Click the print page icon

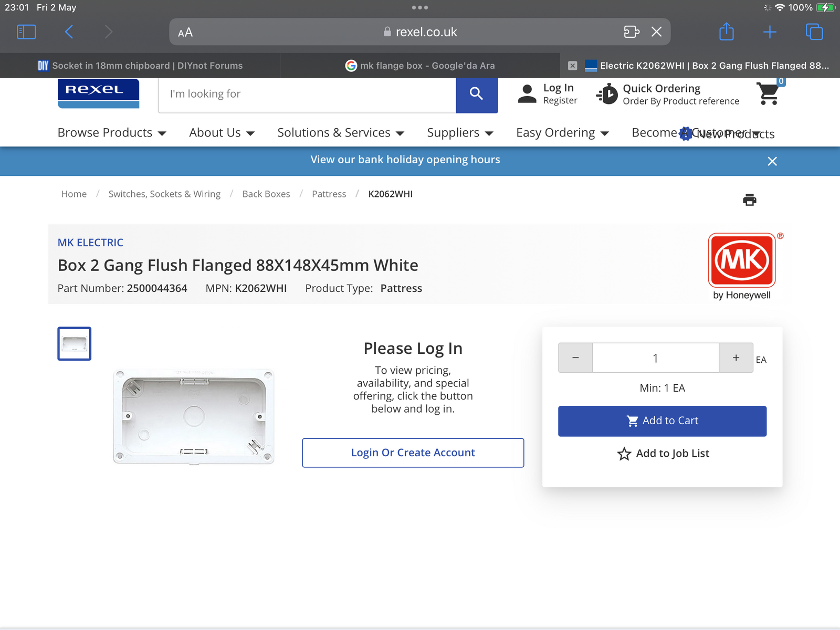(x=749, y=199)
